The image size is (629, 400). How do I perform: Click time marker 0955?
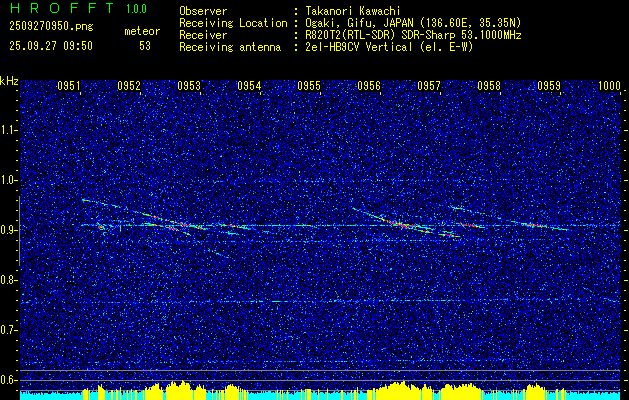[x=309, y=85]
